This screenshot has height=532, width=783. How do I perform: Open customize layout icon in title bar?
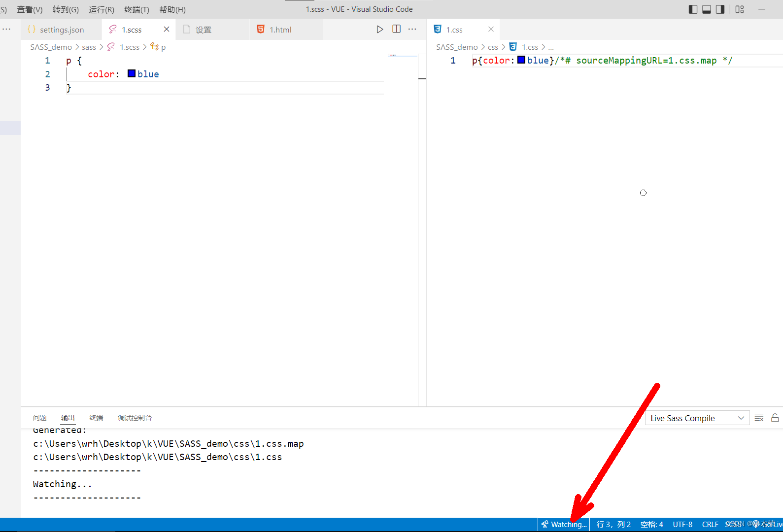coord(740,9)
